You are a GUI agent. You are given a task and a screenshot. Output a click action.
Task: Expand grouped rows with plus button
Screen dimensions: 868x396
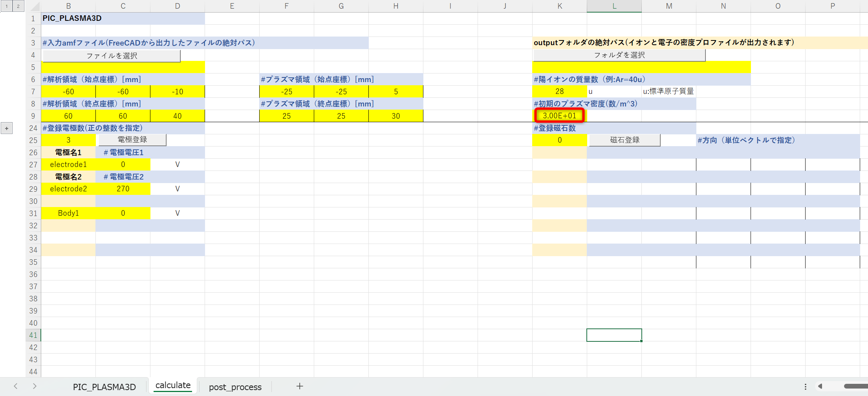[7, 128]
